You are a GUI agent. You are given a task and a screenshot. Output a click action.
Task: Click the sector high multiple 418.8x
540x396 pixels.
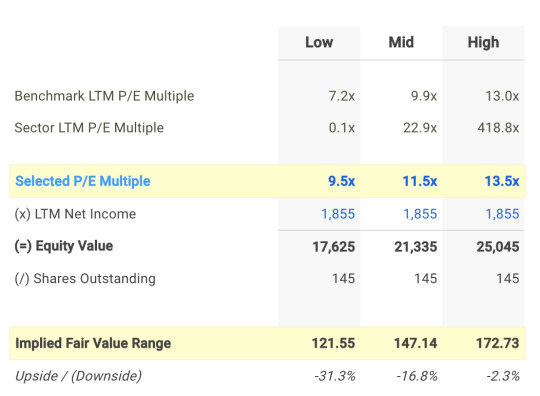[498, 128]
